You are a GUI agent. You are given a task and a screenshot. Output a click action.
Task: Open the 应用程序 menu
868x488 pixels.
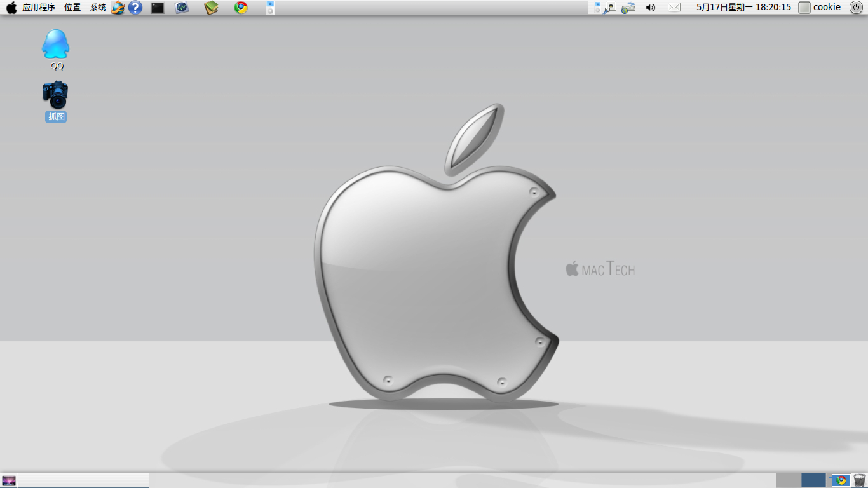39,8
